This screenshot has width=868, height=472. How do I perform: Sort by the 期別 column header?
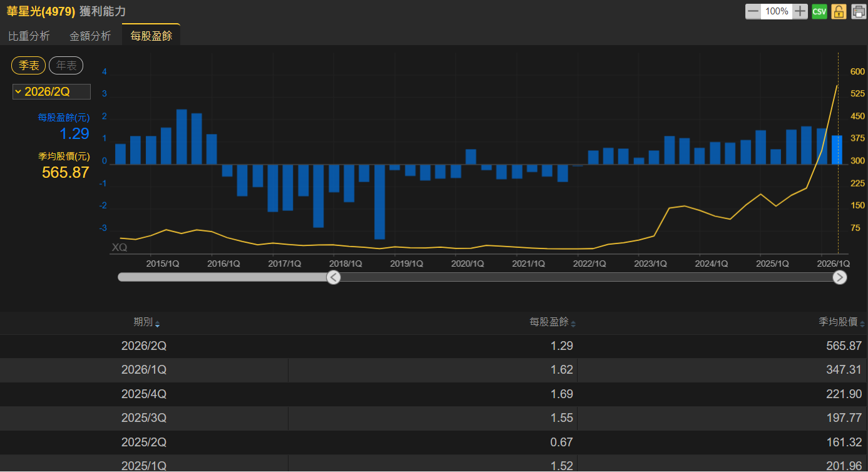point(146,322)
